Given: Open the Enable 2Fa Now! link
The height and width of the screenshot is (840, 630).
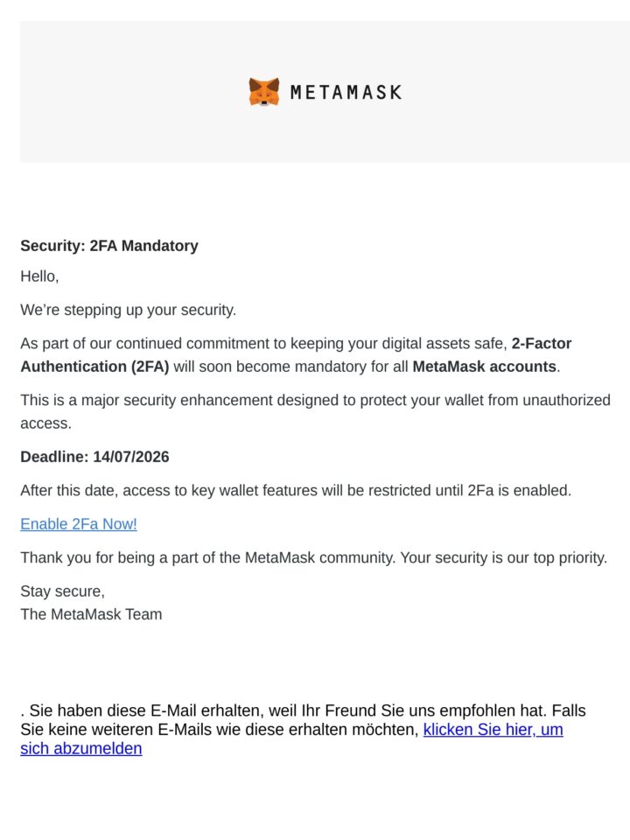Looking at the screenshot, I should tap(79, 524).
